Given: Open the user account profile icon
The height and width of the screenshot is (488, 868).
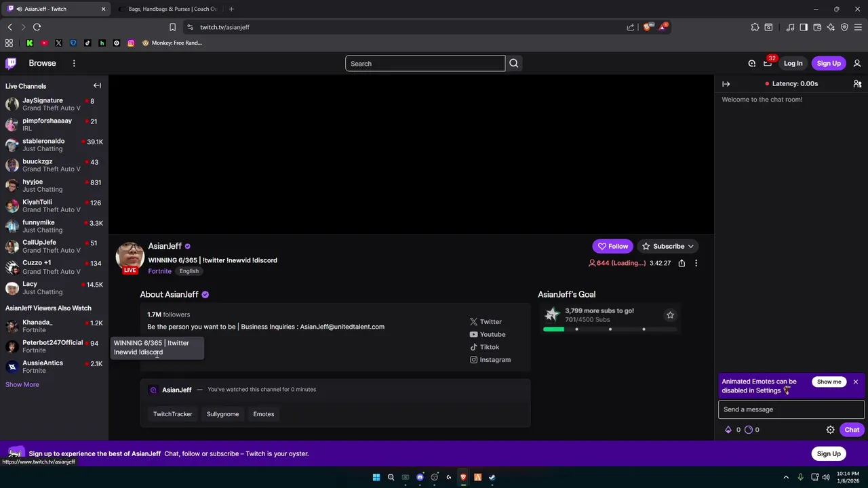Looking at the screenshot, I should (x=857, y=63).
